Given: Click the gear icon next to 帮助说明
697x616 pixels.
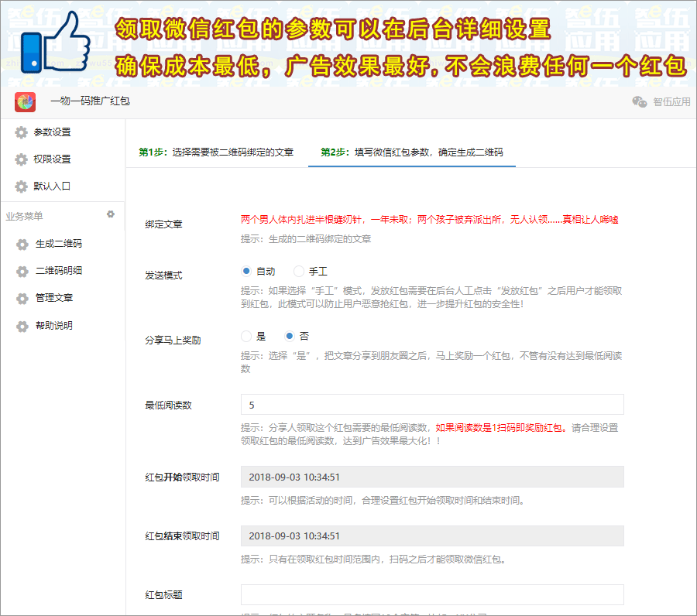Looking at the screenshot, I should click(x=22, y=327).
